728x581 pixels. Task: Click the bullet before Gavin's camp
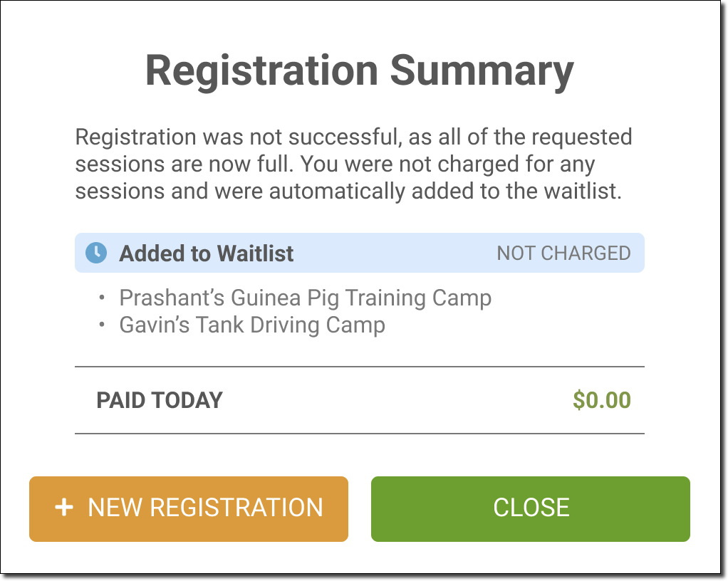point(103,325)
